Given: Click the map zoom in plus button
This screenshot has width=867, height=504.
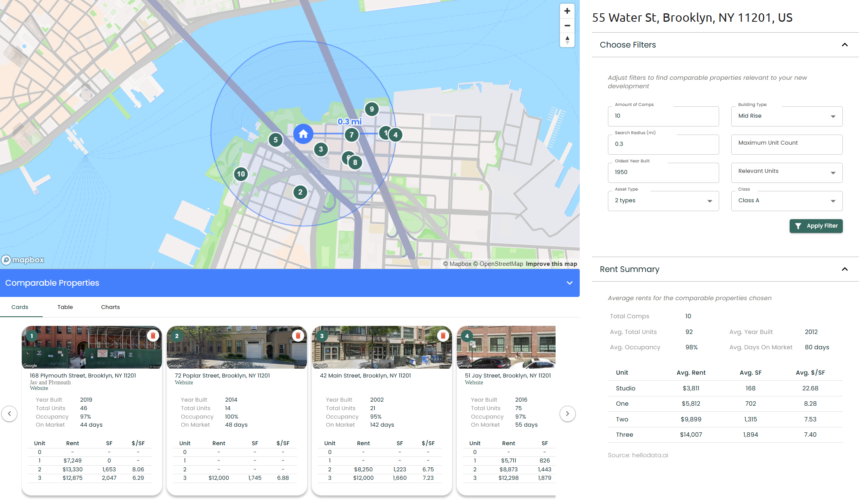Looking at the screenshot, I should click(x=567, y=11).
